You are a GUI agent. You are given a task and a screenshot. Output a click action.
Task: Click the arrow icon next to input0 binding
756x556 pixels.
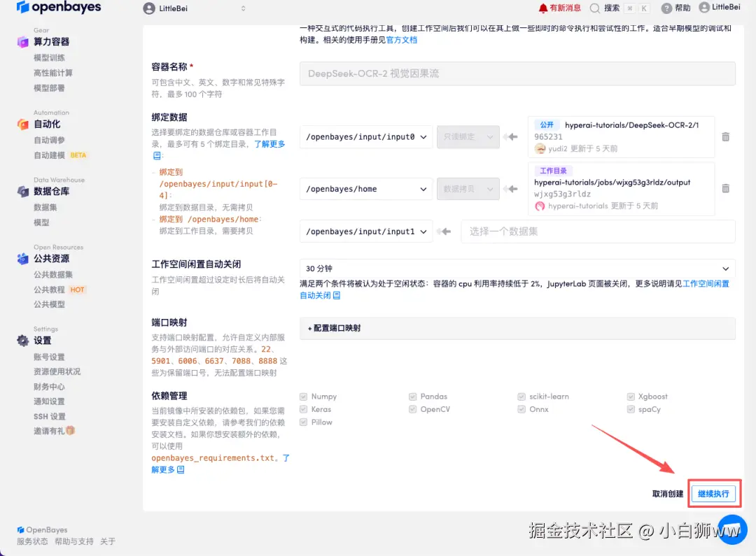coord(510,137)
